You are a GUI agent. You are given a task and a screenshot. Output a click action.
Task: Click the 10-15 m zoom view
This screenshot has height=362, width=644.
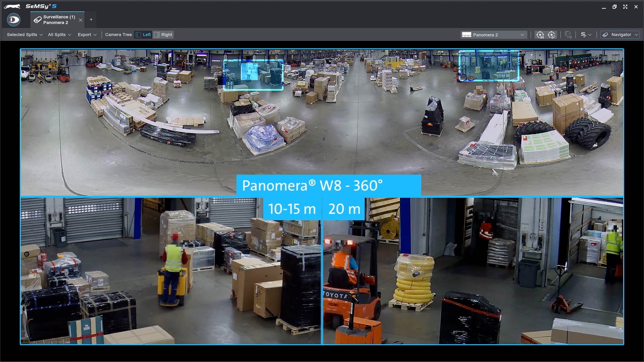(171, 271)
